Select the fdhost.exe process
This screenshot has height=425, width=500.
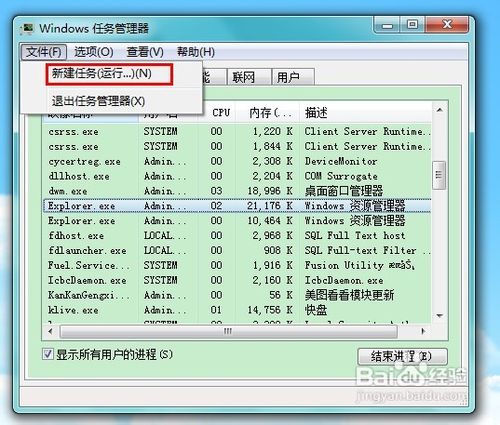click(237, 235)
